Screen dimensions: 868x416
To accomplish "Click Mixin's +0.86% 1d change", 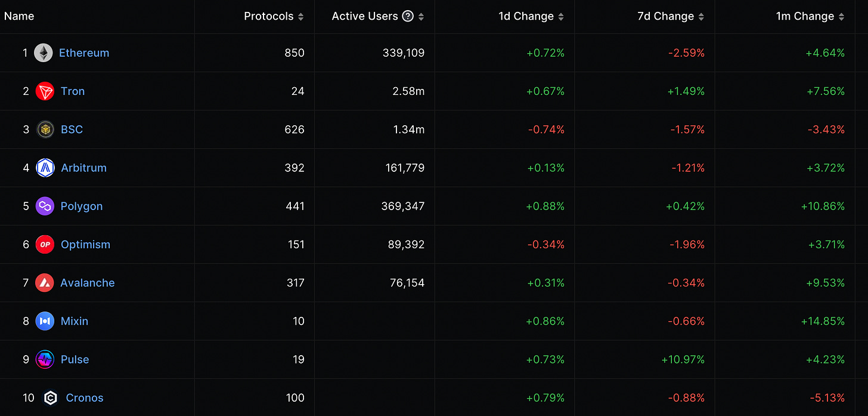I will [x=545, y=321].
